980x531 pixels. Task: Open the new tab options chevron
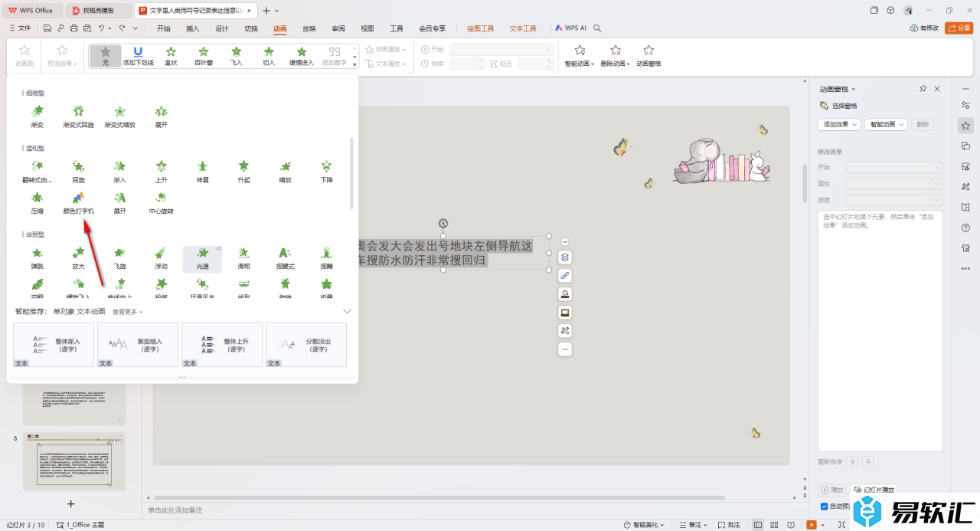point(276,11)
